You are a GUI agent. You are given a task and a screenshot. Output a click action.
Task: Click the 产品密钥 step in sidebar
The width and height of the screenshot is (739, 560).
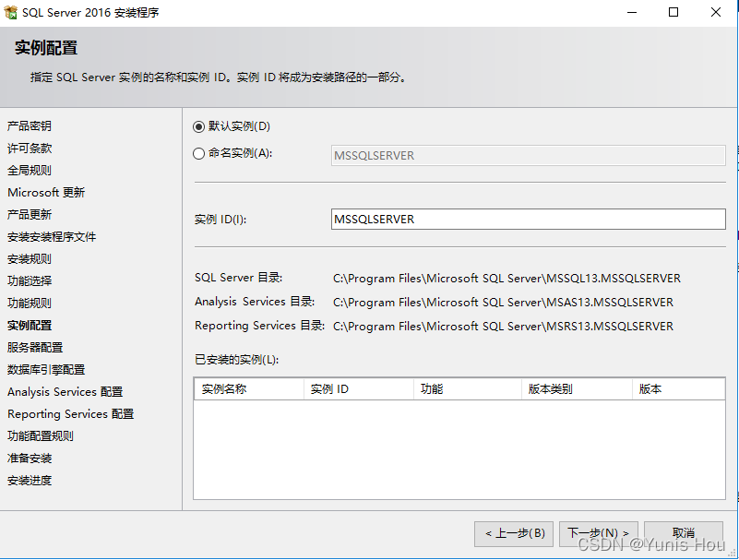[30, 125]
